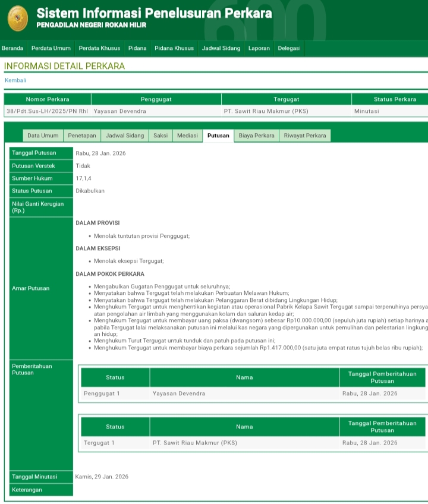The width and height of the screenshot is (428, 504).
Task: Switch to the Saksi tab
Action: [160, 136]
